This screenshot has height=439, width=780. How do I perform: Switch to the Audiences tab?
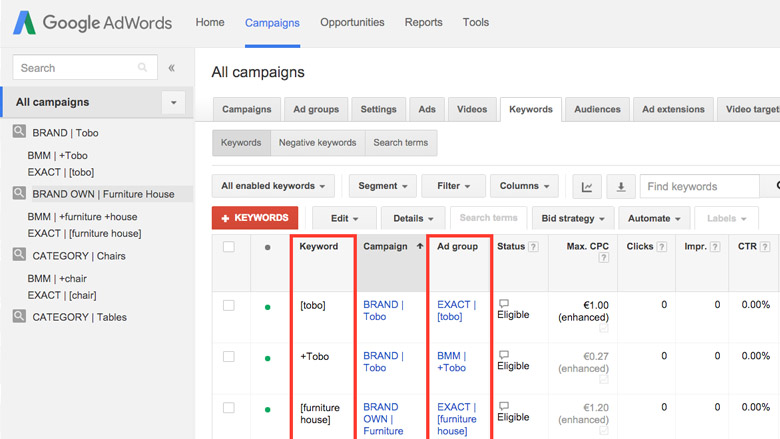[x=597, y=109]
